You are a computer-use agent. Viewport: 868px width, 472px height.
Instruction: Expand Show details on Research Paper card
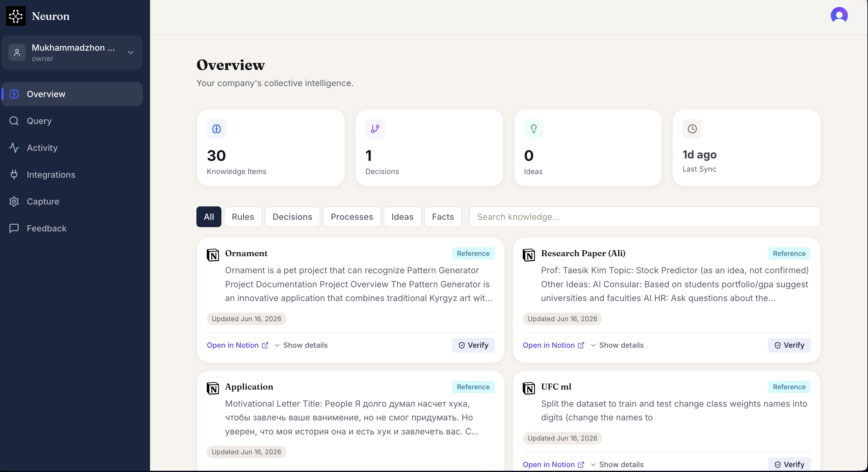[617, 345]
